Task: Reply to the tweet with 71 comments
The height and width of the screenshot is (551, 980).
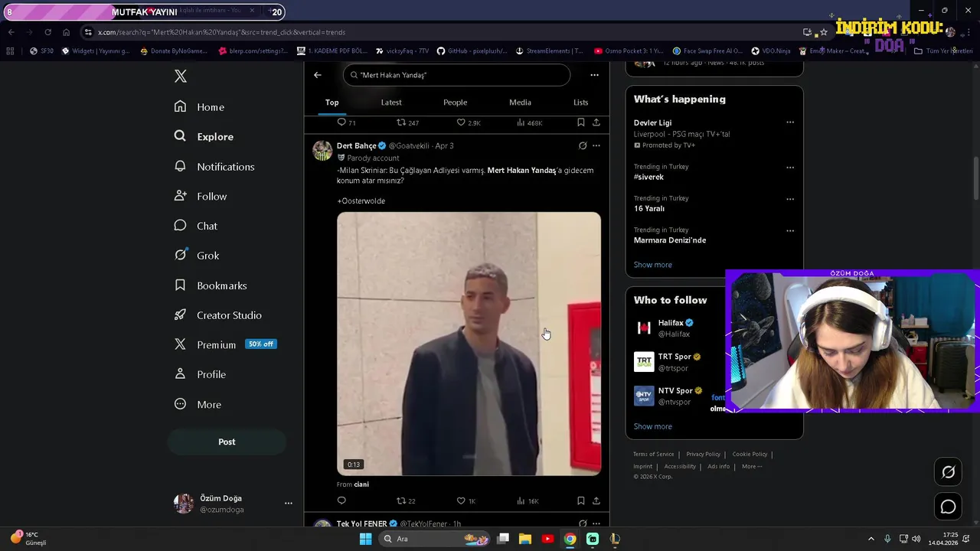Action: (x=347, y=122)
